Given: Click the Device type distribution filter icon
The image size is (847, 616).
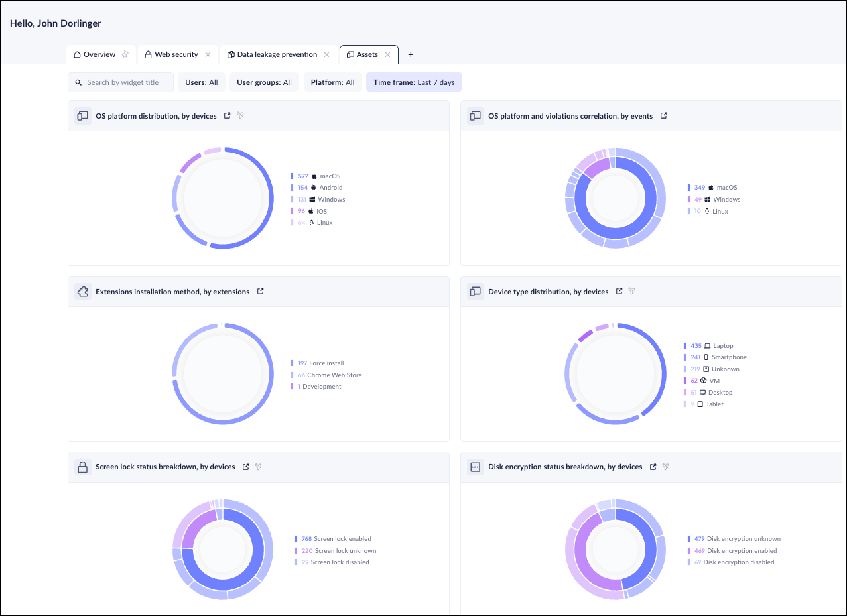Looking at the screenshot, I should [632, 292].
